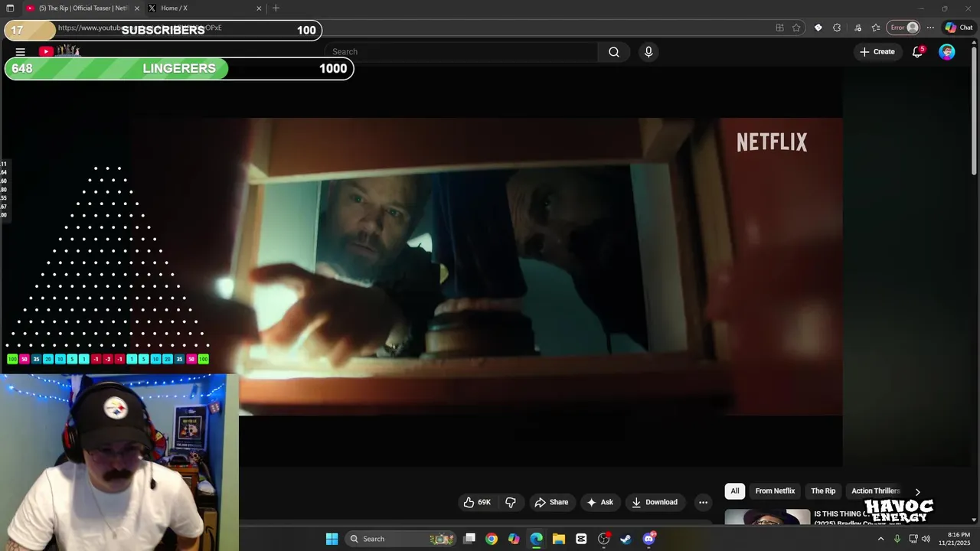
Task: Open Copilot from the taskbar
Action: pos(514,539)
